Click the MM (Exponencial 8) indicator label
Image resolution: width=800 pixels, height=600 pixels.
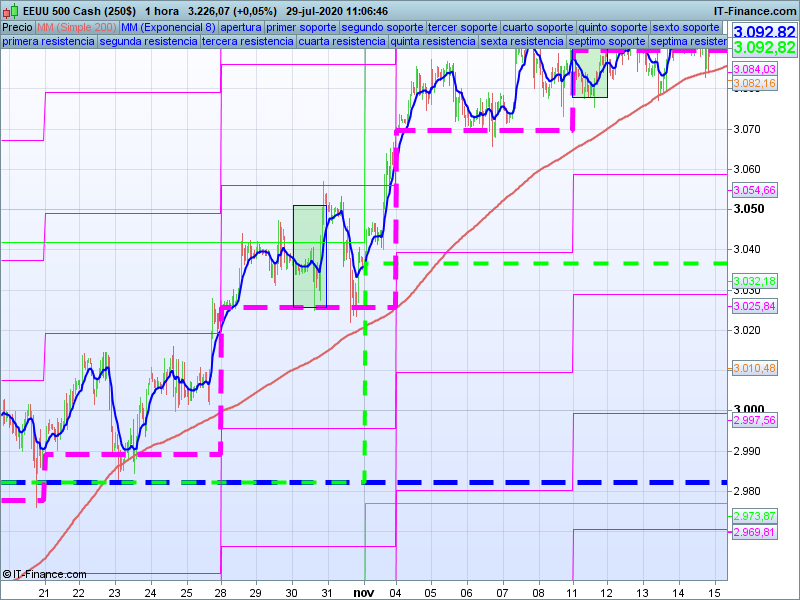click(168, 27)
